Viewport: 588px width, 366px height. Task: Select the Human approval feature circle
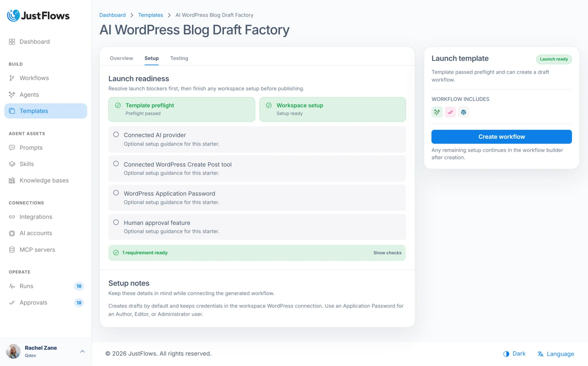(x=116, y=222)
